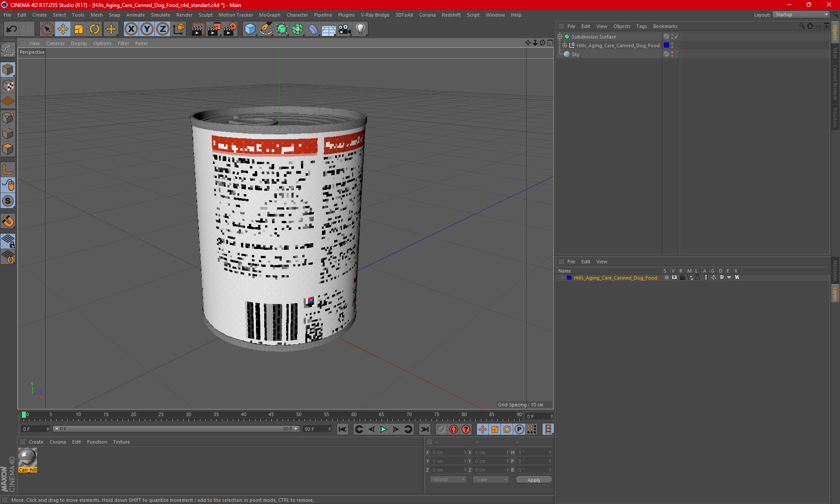Toggle coordinate system icon
Viewport: 840px width, 504px height.
point(179,29)
